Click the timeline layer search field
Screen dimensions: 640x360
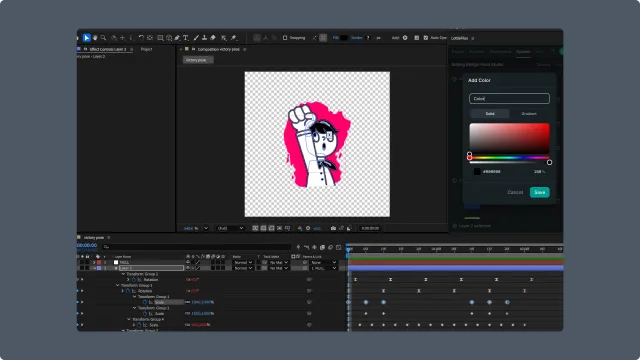coord(197,247)
